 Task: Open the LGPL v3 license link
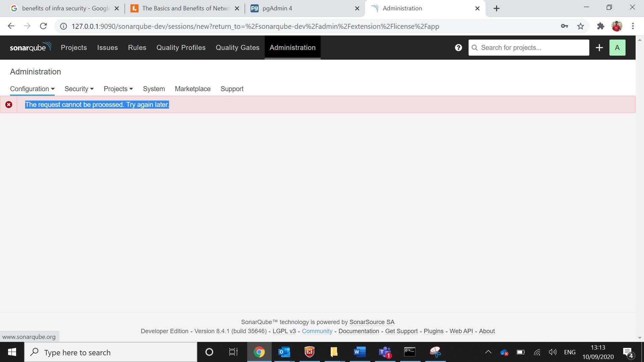point(284,331)
